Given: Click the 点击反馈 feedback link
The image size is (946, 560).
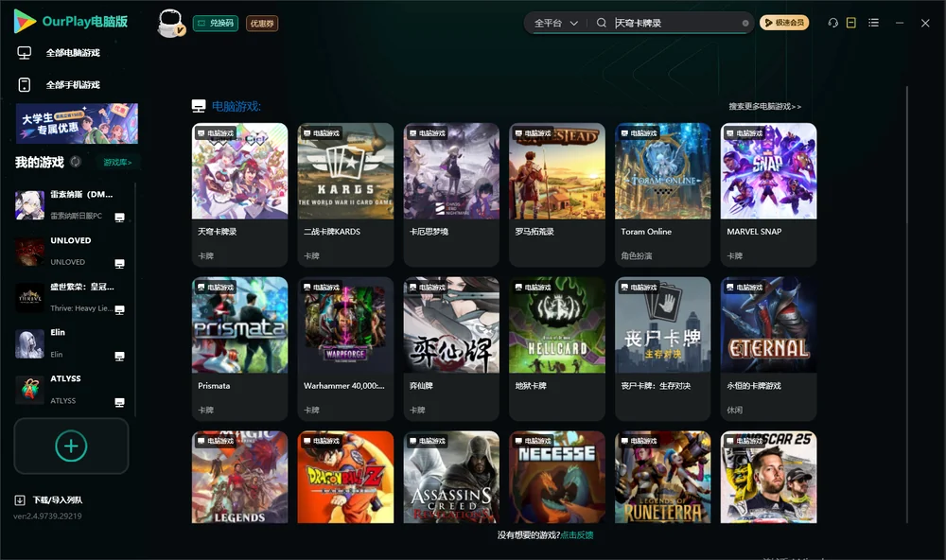Looking at the screenshot, I should pyautogui.click(x=577, y=534).
